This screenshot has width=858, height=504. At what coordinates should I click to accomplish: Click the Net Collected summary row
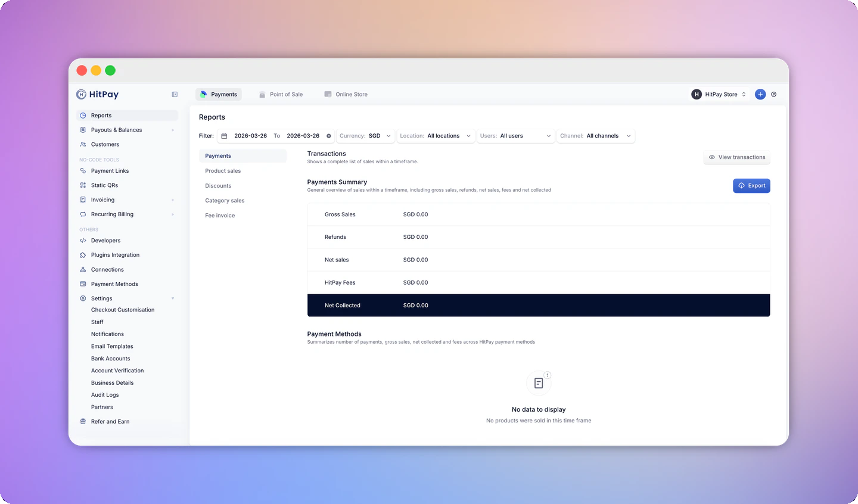point(539,306)
